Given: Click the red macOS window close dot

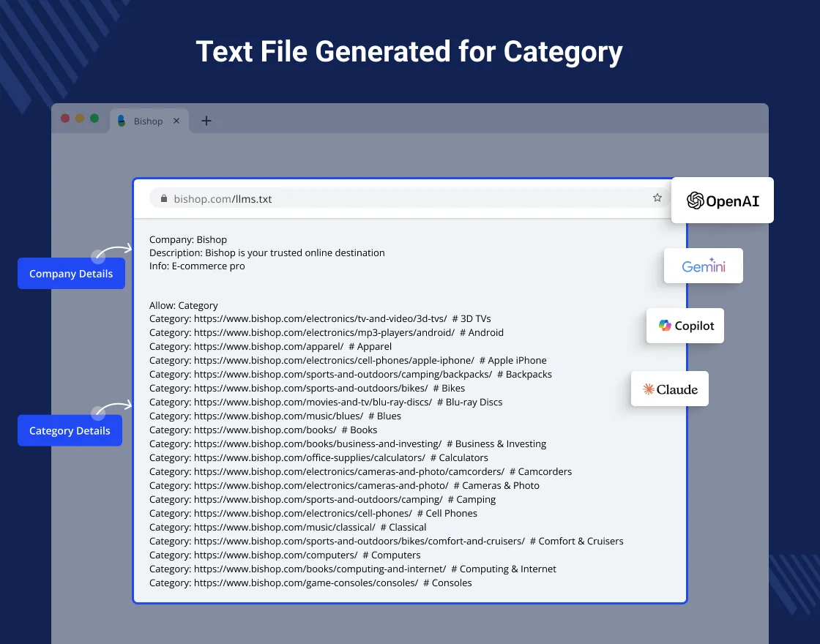Looking at the screenshot, I should (65, 119).
